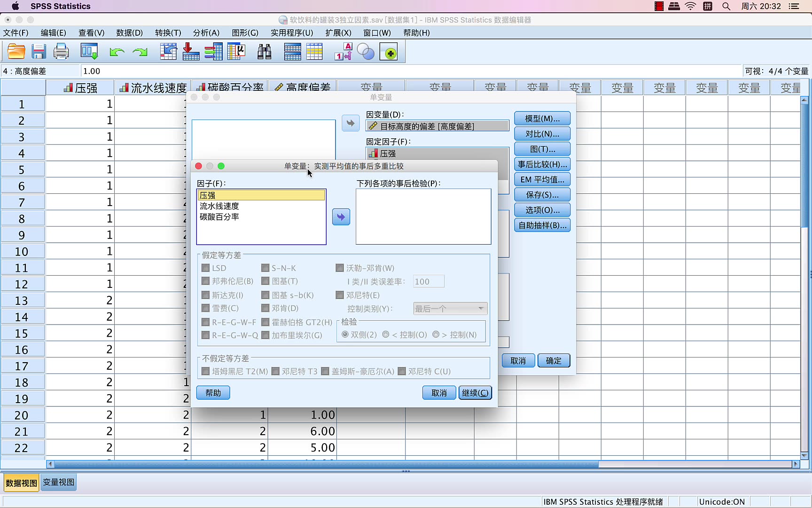Switch to the 变量视图 tab
Viewport: 812px width, 508px height.
click(58, 482)
